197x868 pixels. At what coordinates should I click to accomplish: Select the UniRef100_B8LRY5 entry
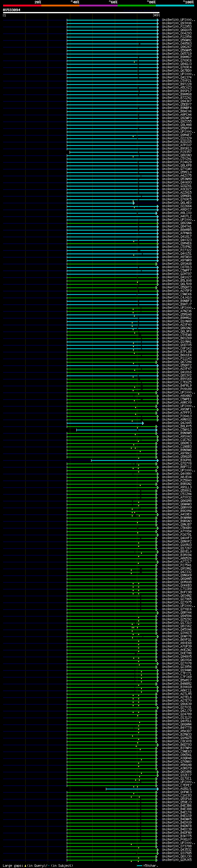pyautogui.click(x=177, y=426)
